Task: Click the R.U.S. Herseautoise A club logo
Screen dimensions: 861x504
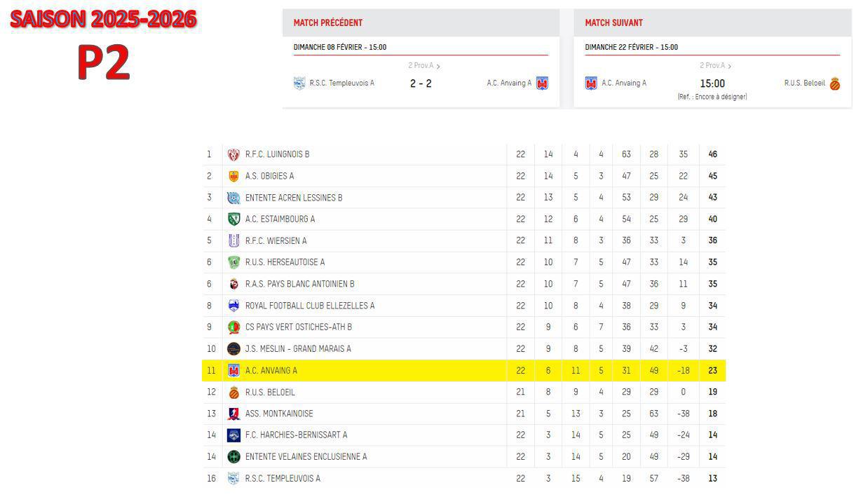Action: click(x=233, y=262)
